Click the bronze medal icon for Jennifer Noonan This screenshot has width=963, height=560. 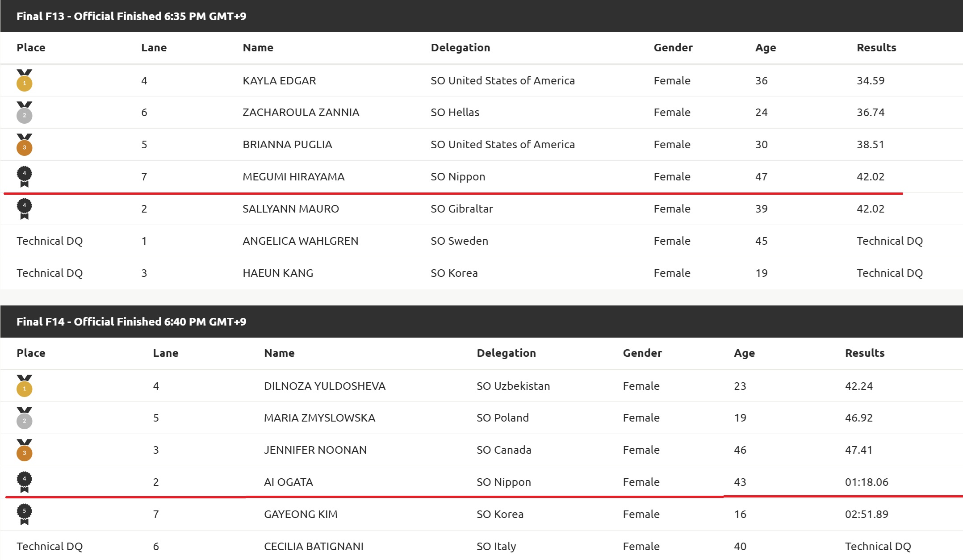pyautogui.click(x=25, y=450)
